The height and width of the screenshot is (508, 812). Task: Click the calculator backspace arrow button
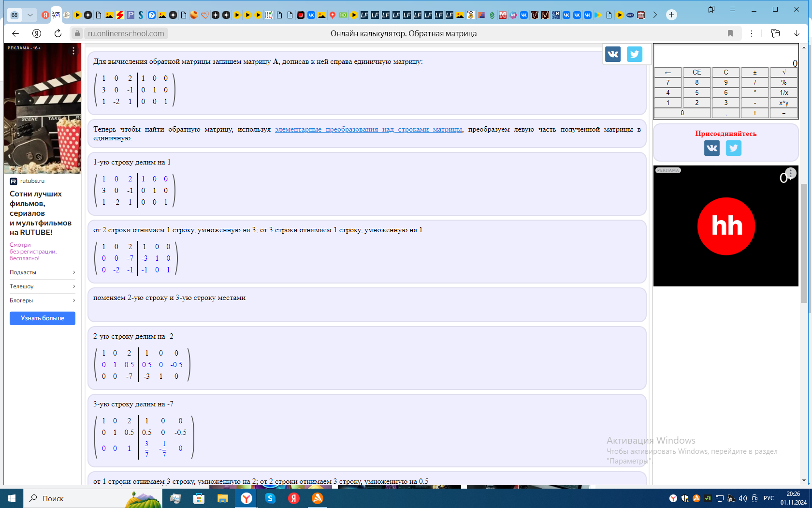coord(667,72)
